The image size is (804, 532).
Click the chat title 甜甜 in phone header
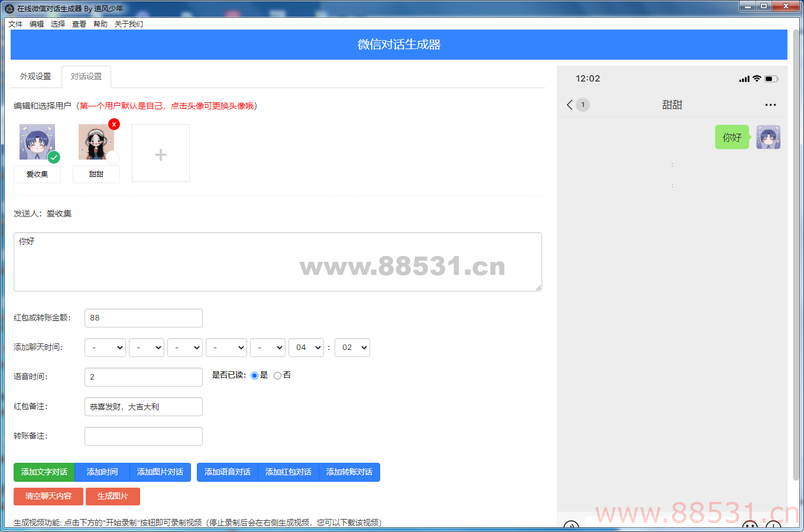pyautogui.click(x=672, y=105)
